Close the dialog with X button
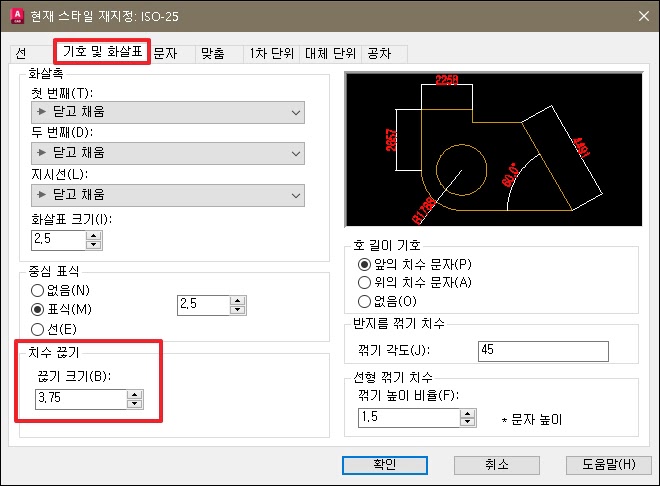Image resolution: width=660 pixels, height=486 pixels. pyautogui.click(x=644, y=16)
